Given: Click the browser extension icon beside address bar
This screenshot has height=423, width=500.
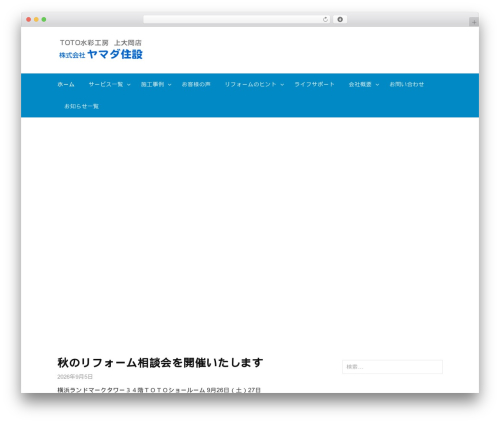Looking at the screenshot, I should 340,20.
